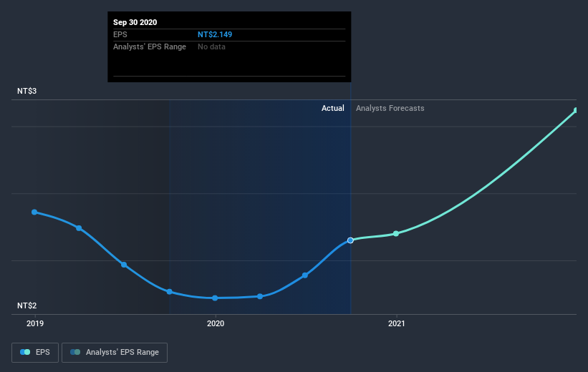
Task: Select the forecast data point at 2021
Action: pos(396,233)
